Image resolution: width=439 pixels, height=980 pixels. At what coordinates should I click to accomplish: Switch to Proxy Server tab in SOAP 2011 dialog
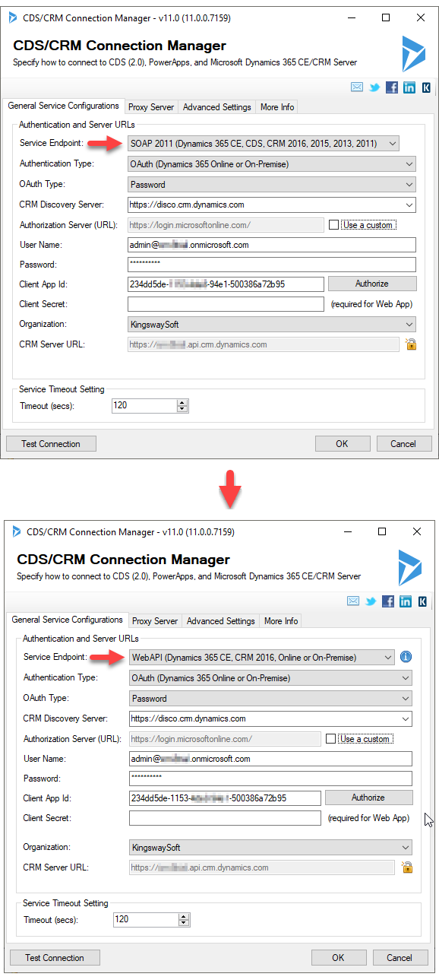152,107
